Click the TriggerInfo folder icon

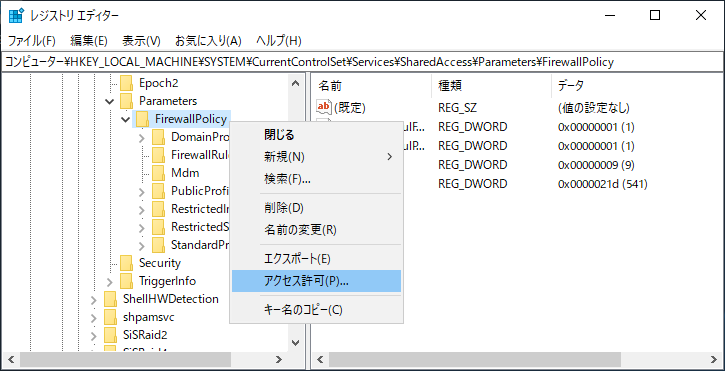126,281
